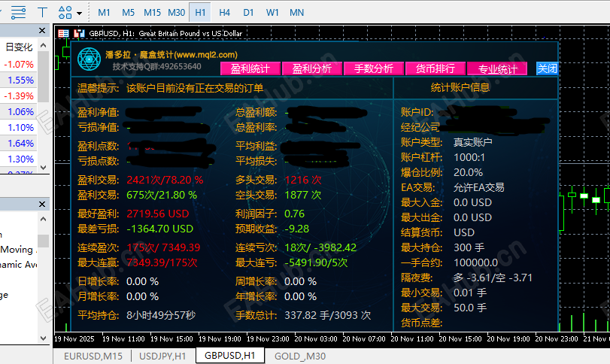The image size is (610, 364).
Task: Click the 技术支持Q群:492653640 support text
Action: click(x=156, y=66)
